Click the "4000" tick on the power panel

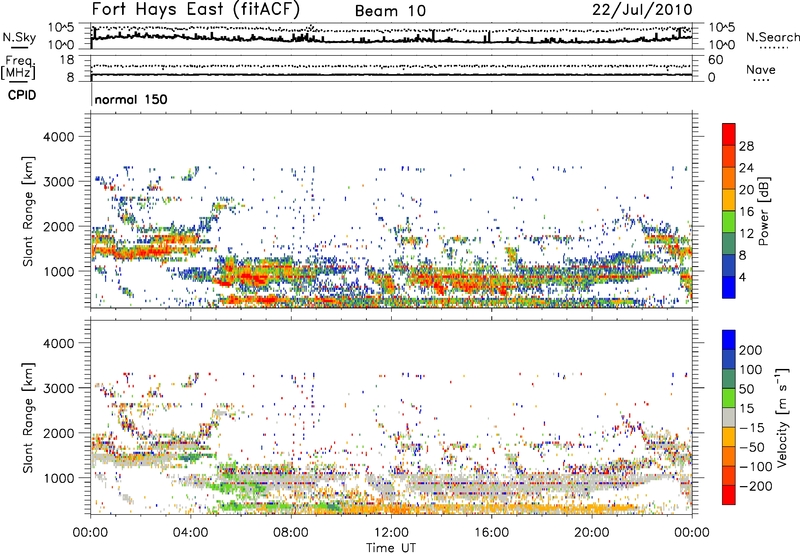(59, 137)
